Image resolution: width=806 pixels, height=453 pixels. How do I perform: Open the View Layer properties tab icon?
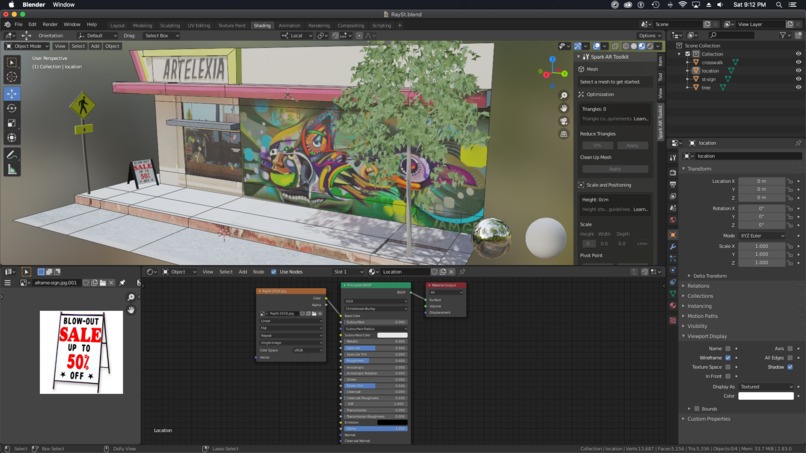(x=672, y=196)
